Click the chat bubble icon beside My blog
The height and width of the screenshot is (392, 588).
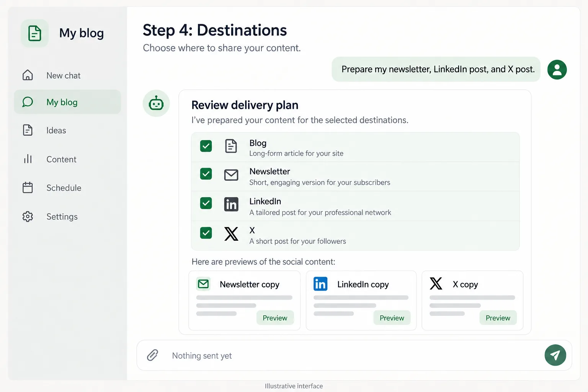point(28,102)
